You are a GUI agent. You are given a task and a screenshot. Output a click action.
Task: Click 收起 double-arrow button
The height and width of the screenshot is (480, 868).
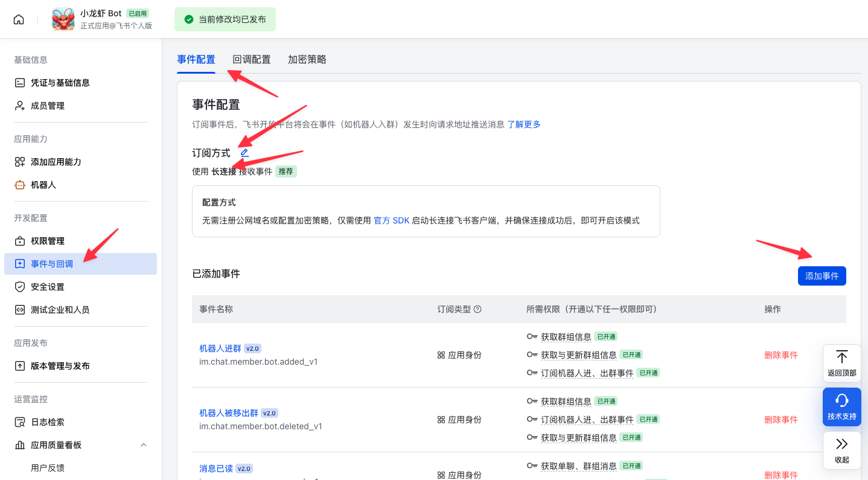[842, 450]
